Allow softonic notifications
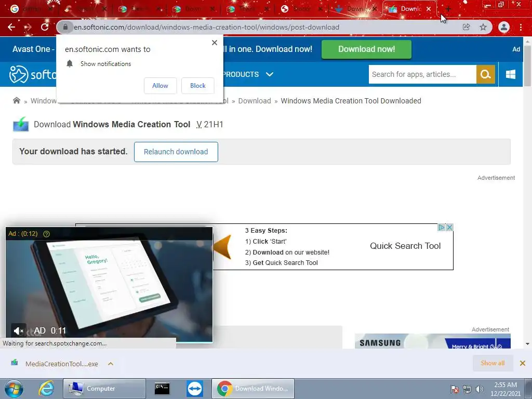532x399 pixels. tap(160, 86)
